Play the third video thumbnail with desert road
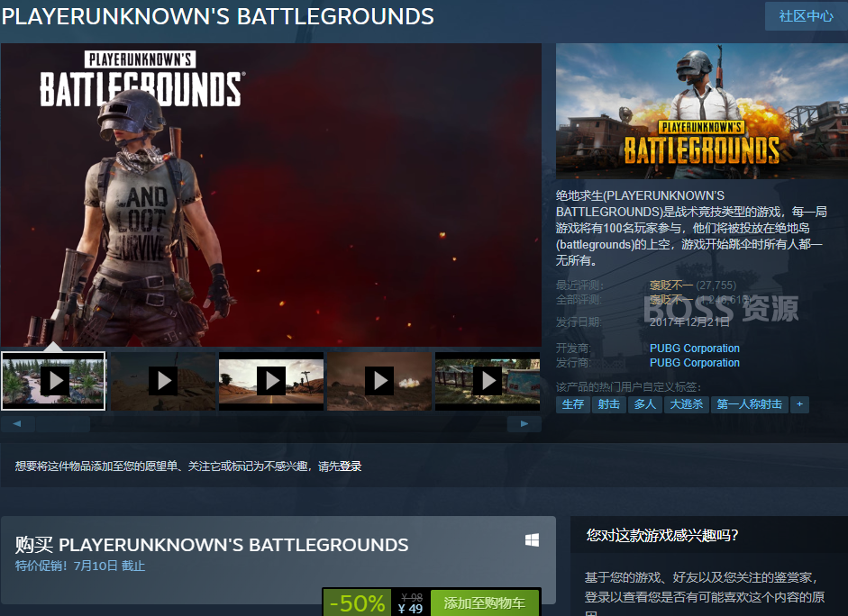The width and height of the screenshot is (848, 616). [x=271, y=381]
